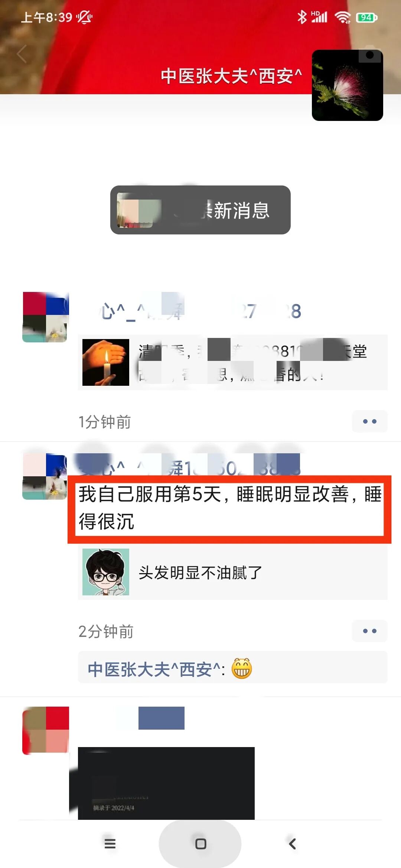Tap the Android back navigation arrow

(x=292, y=844)
